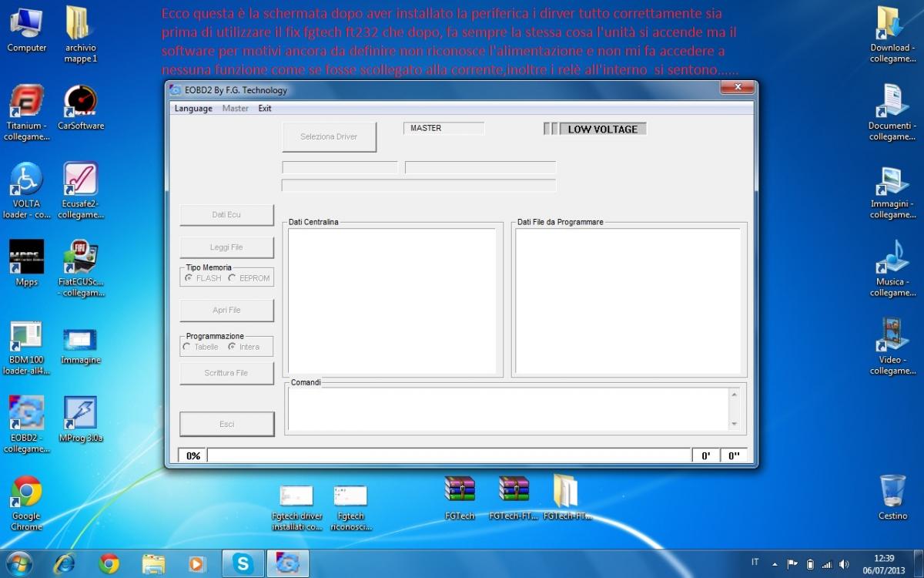The height and width of the screenshot is (578, 924).
Task: Open the Musica shortcut
Action: coord(892,268)
